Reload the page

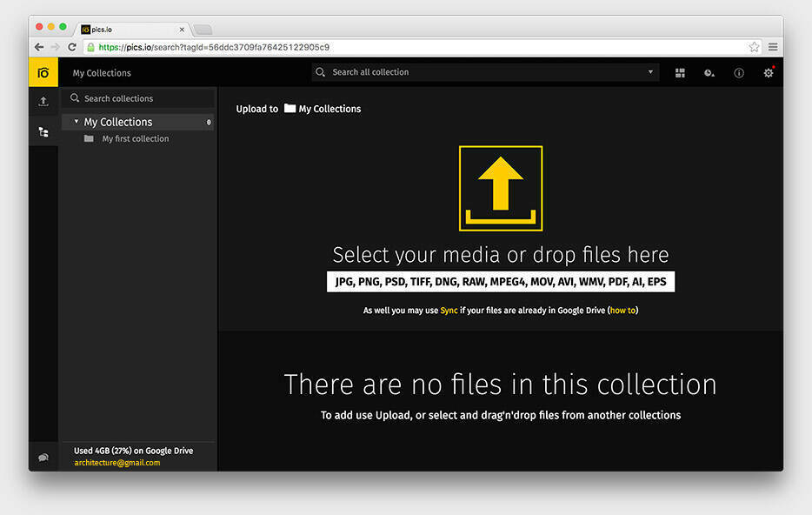(72, 47)
